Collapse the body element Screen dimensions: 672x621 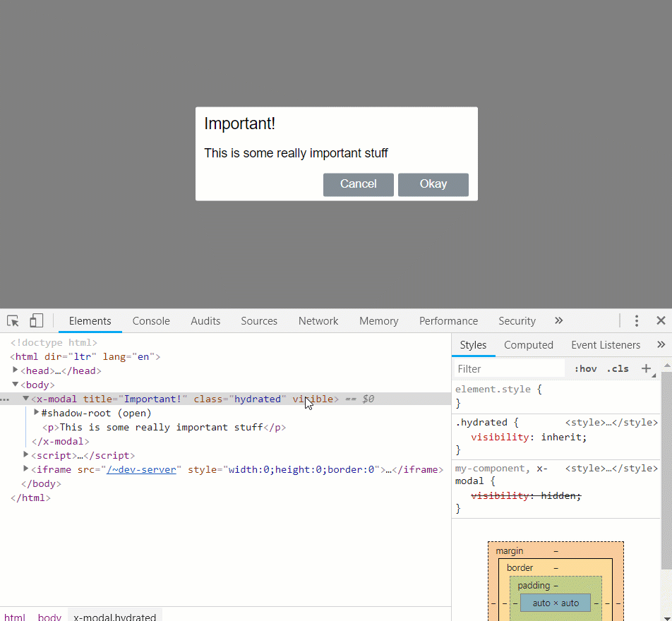pyautogui.click(x=16, y=385)
